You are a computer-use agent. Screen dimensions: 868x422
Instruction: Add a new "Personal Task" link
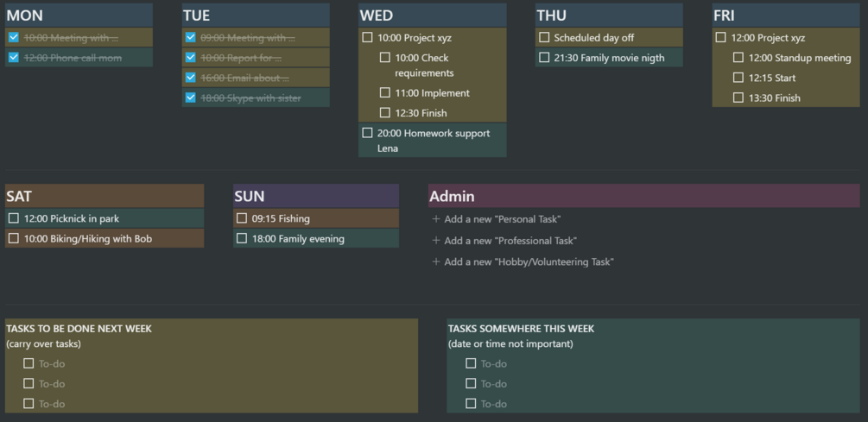pyautogui.click(x=502, y=219)
